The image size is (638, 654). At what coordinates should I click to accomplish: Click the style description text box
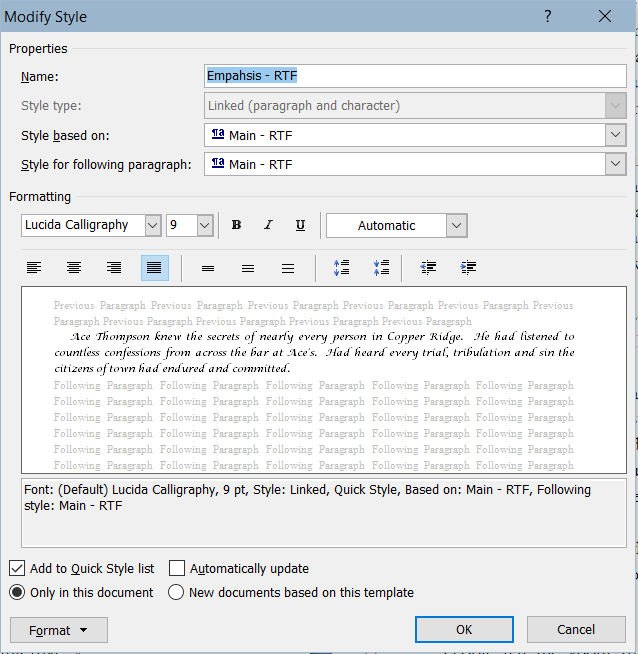(324, 513)
